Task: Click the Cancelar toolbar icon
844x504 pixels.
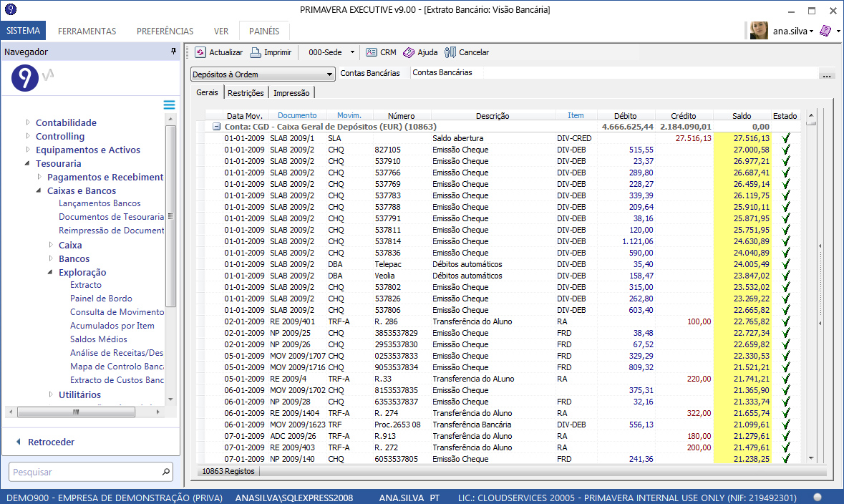Action: (450, 52)
